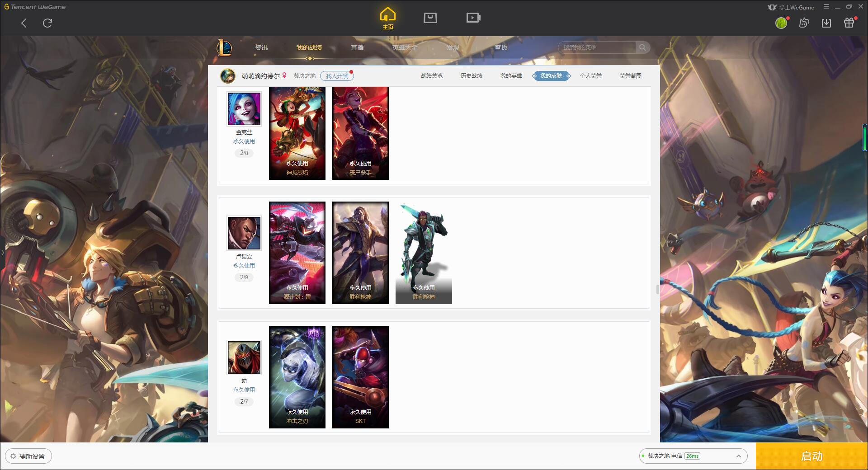Click the 2/9 skin count for 卢锡安

pos(244,277)
